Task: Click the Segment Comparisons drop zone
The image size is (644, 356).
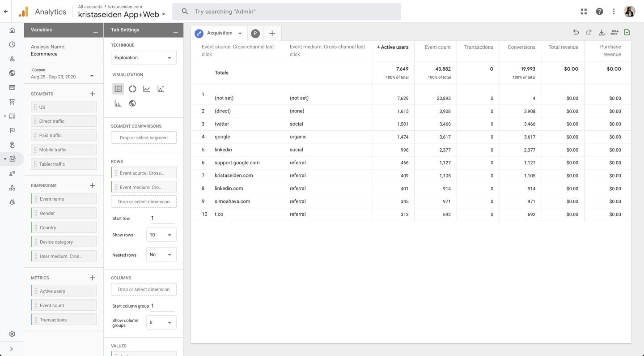Action: [x=144, y=138]
